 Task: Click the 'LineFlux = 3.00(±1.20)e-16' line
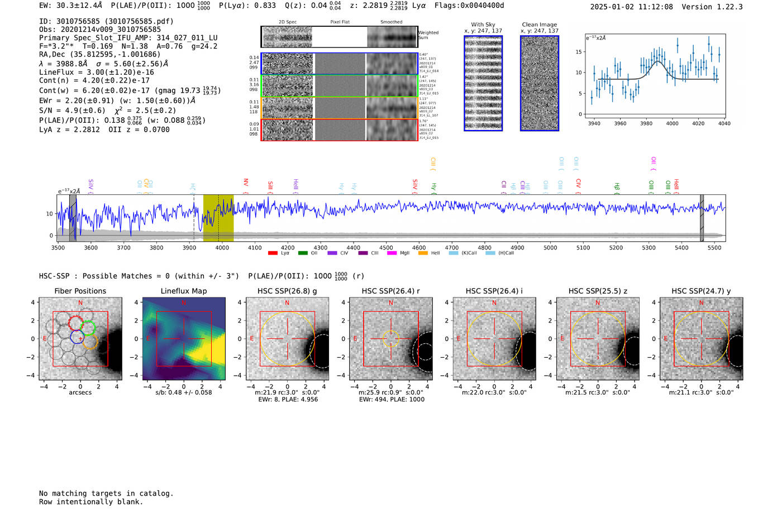click(x=97, y=72)
